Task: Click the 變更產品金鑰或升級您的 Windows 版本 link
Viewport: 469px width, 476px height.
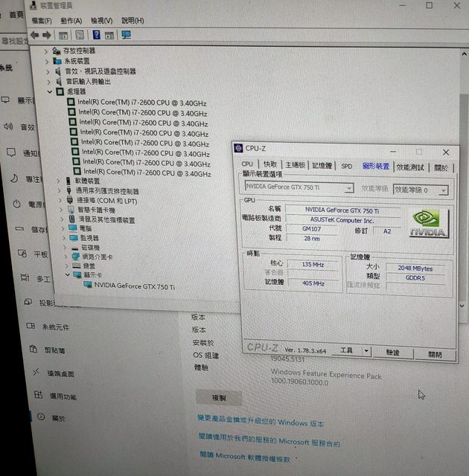Action: click(261, 422)
